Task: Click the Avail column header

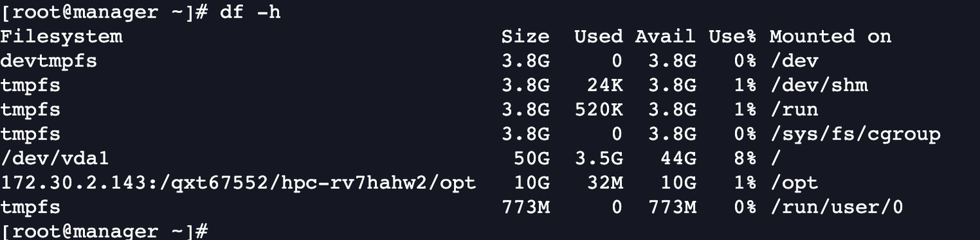Action: (x=666, y=37)
